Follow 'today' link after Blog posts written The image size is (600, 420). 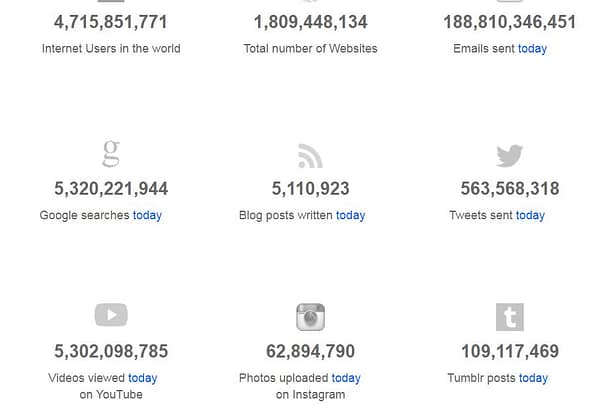pyautogui.click(x=350, y=215)
